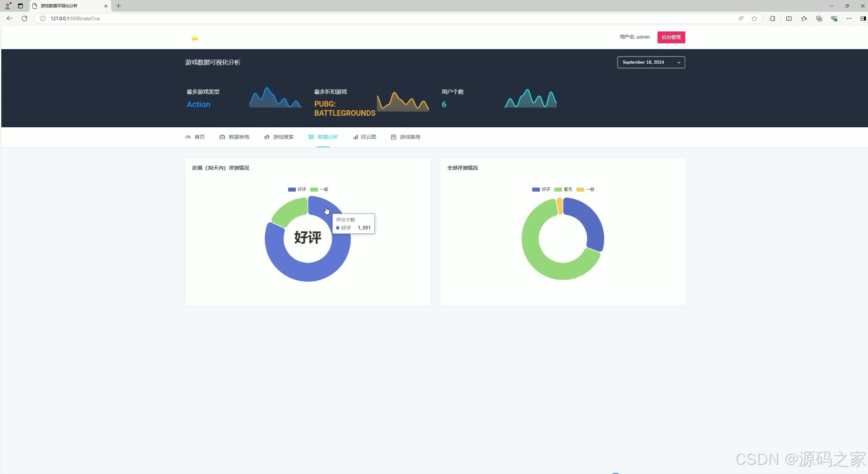The image size is (868, 474).
Task: Open browser collections icon
Action: point(819,18)
